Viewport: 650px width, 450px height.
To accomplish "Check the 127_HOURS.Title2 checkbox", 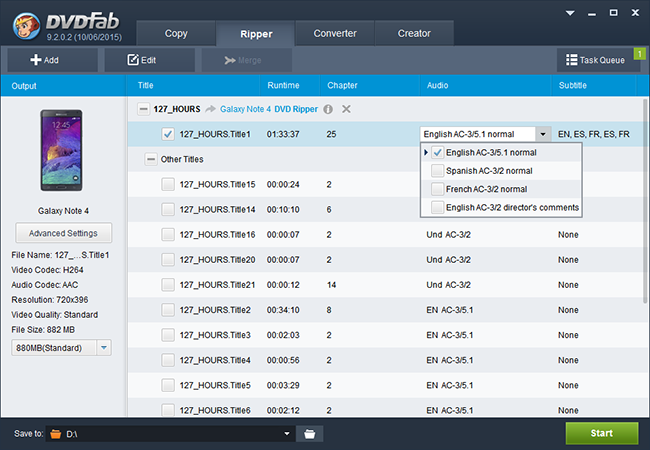I will point(168,310).
